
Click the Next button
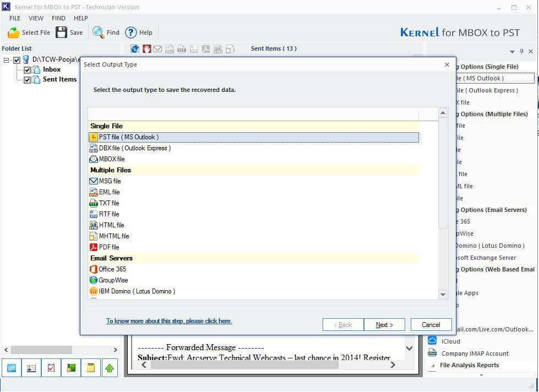[384, 325]
